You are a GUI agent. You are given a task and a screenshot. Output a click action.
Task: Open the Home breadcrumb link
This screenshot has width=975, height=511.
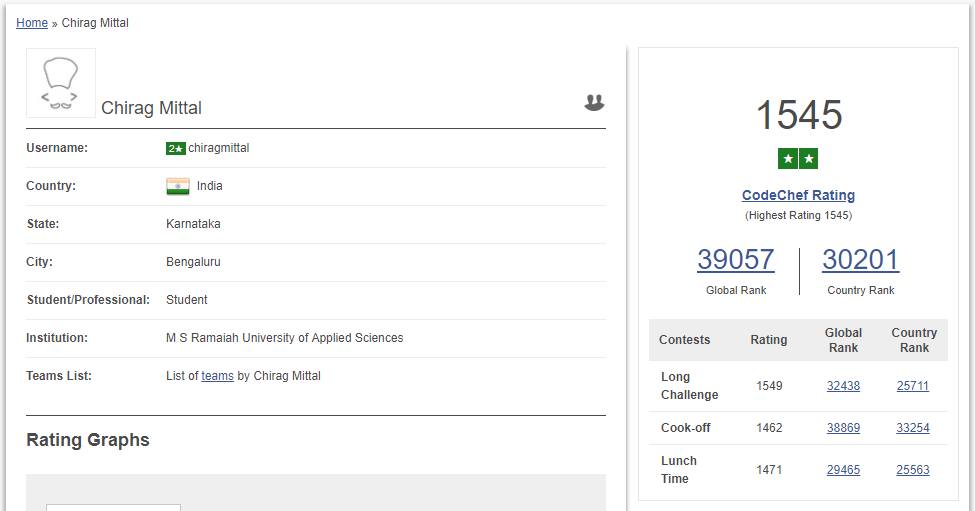pos(32,23)
